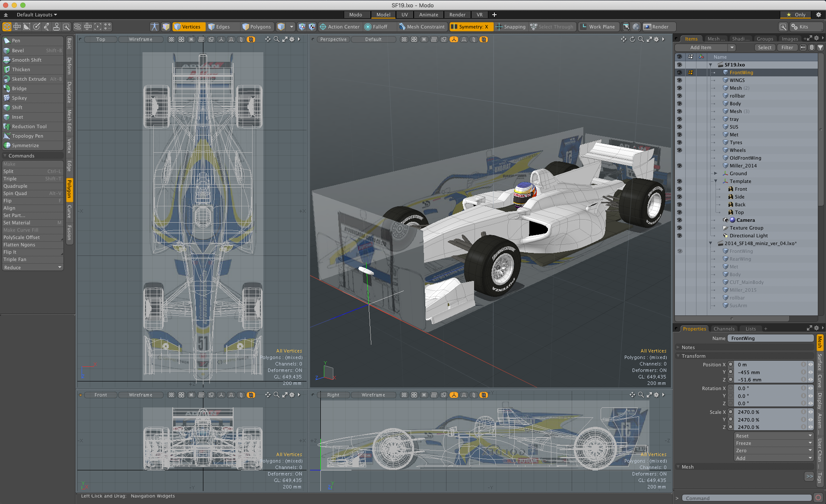
Task: Open the Freeze transform dropdown
Action: (x=774, y=443)
